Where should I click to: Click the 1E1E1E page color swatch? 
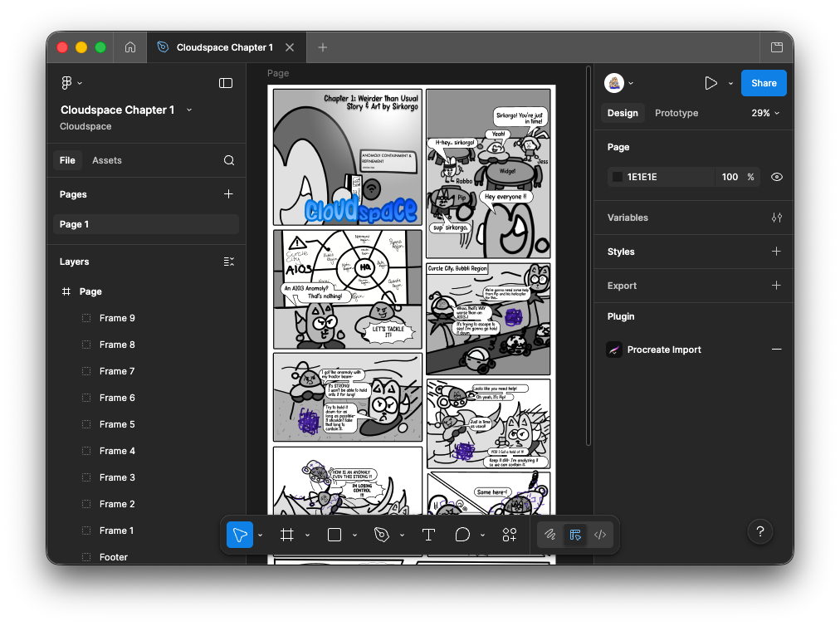(x=618, y=177)
